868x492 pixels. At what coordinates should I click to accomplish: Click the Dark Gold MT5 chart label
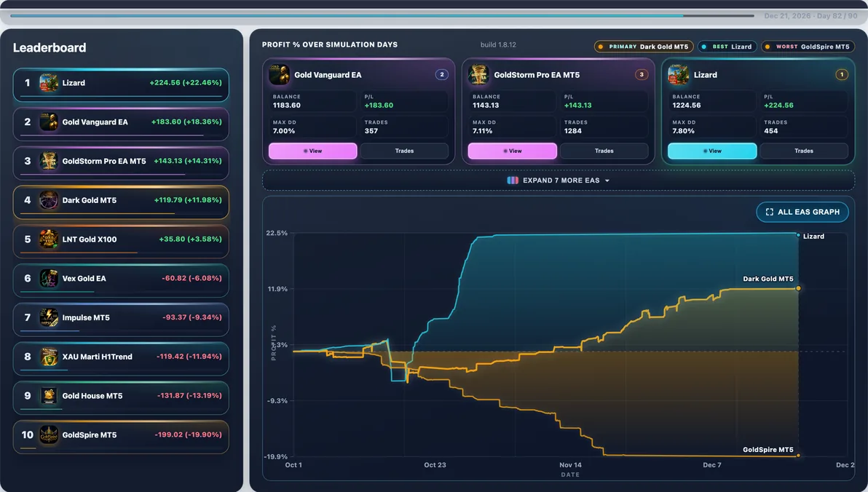pos(768,279)
